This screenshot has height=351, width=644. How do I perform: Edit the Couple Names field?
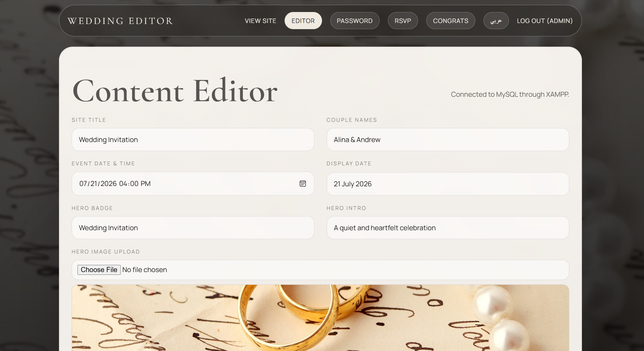click(x=448, y=140)
